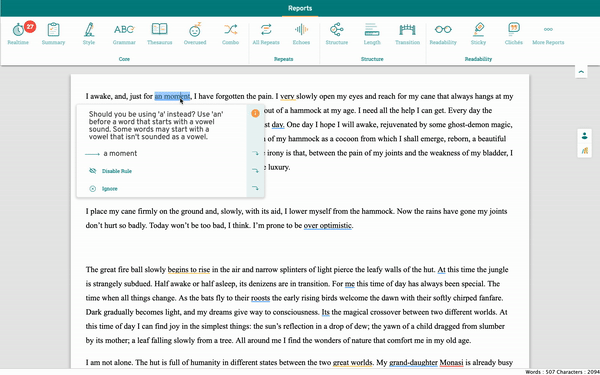The width and height of the screenshot is (600, 375).
Task: Click the orange info icon in suggestion popup
Action: point(255,113)
